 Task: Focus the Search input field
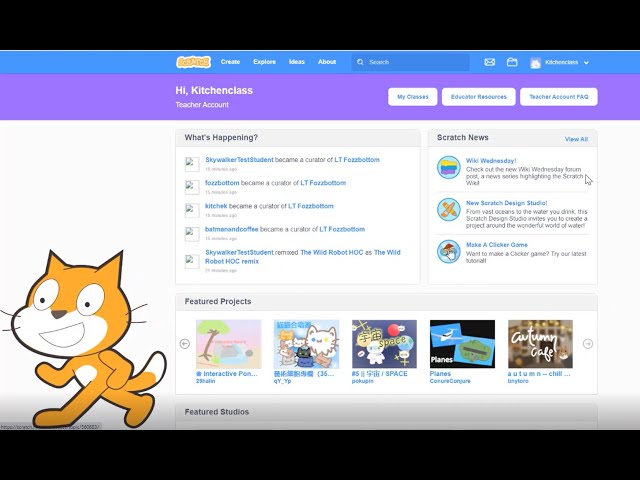pos(411,62)
